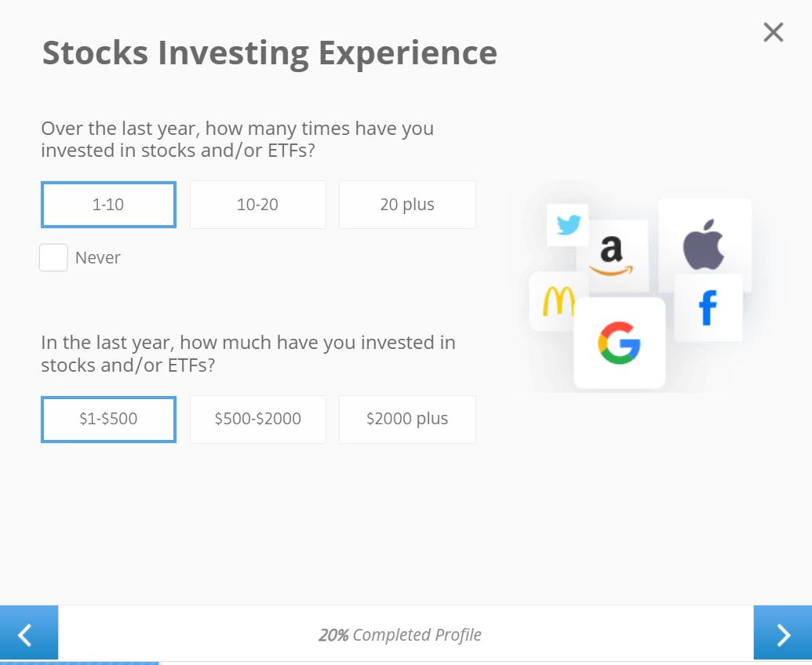
Task: Click the Stocks Investing Experience heading
Action: tap(269, 53)
